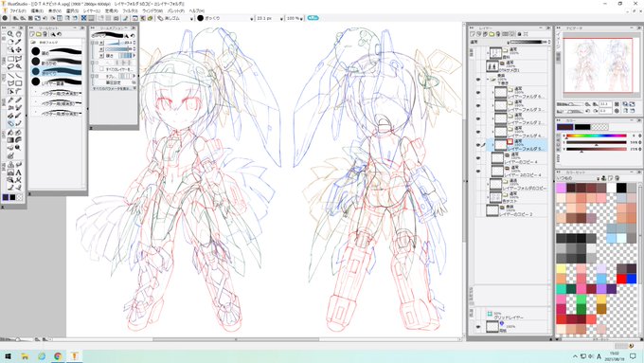Viewport: 644px width, 363px height.
Task: Open the ヘルプ menu
Action: [x=196, y=10]
